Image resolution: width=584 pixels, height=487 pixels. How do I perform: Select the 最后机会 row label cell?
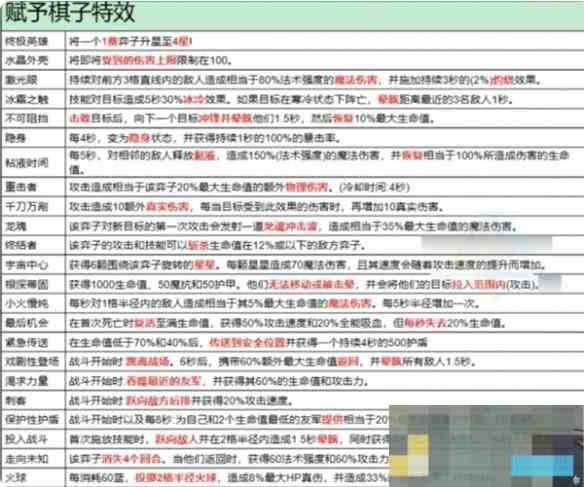point(34,323)
